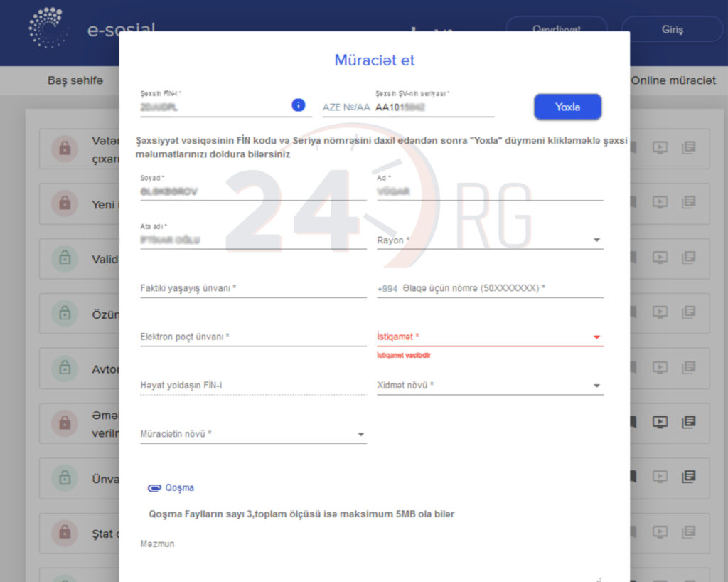Go to Baş səhifə menu item

click(x=75, y=80)
